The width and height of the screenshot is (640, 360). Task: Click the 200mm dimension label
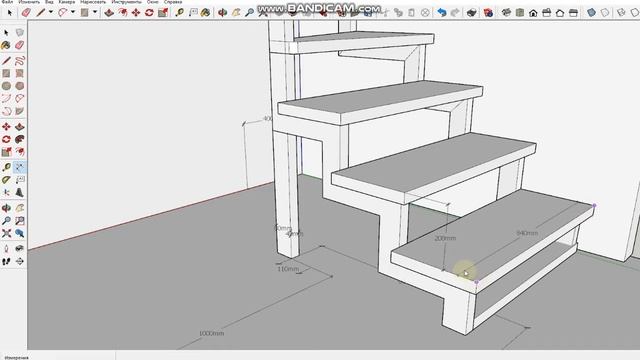(445, 238)
